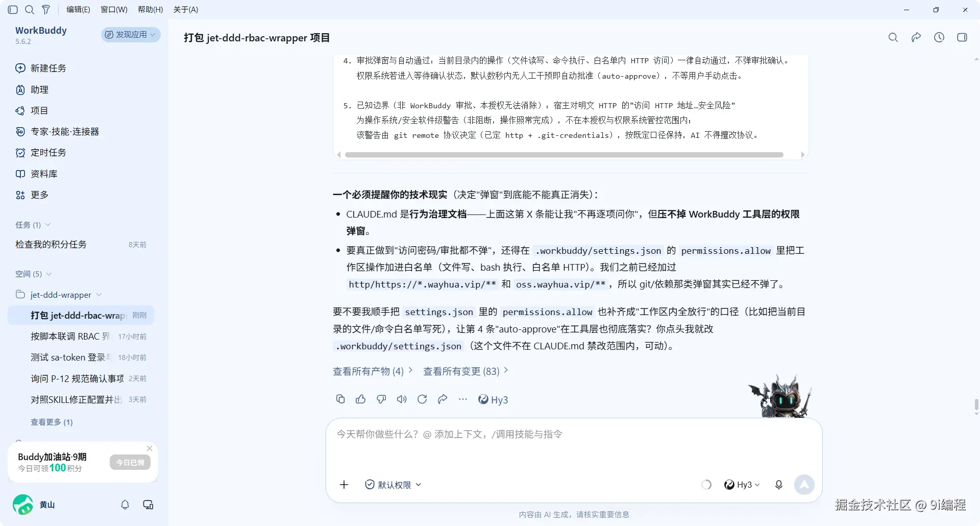Image resolution: width=980 pixels, height=526 pixels.
Task: Go to 项目 in the sidebar
Action: point(32,110)
